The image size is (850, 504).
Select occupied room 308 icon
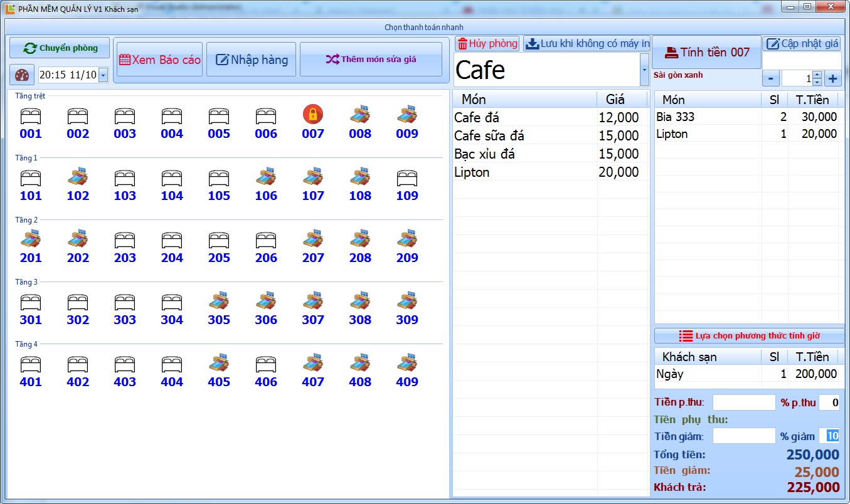tap(360, 300)
